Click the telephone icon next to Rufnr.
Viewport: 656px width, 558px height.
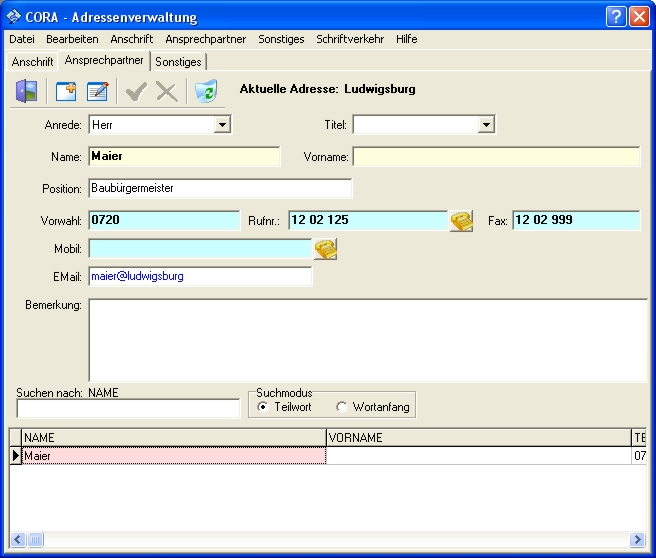tap(461, 220)
